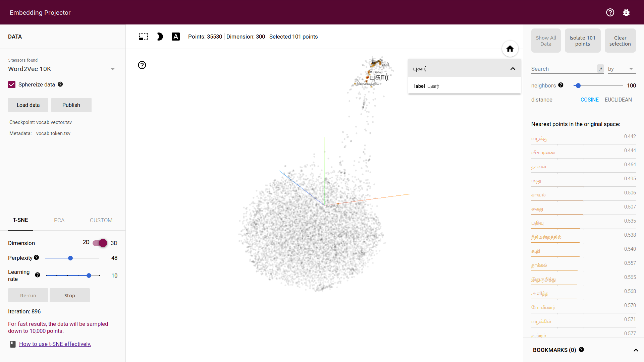Open 'How to use t-SNE effectively' link

click(x=55, y=344)
